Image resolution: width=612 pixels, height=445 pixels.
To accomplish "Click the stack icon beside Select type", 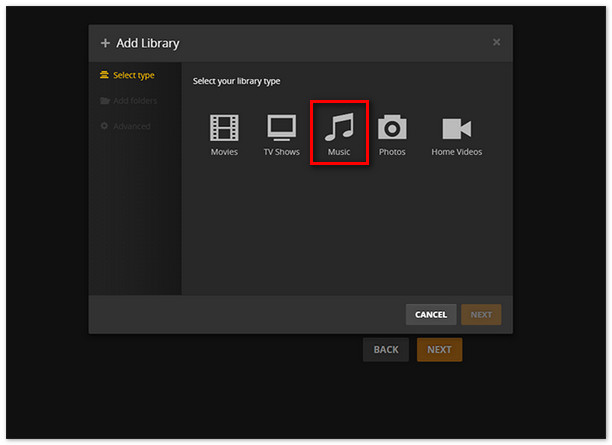I will 105,75.
